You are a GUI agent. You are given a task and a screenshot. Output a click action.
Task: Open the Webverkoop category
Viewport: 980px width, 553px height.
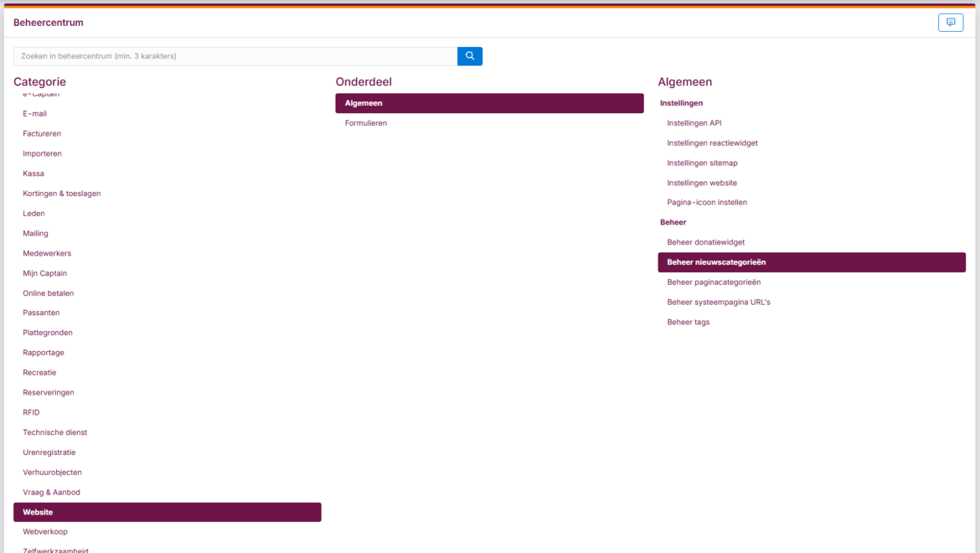45,532
